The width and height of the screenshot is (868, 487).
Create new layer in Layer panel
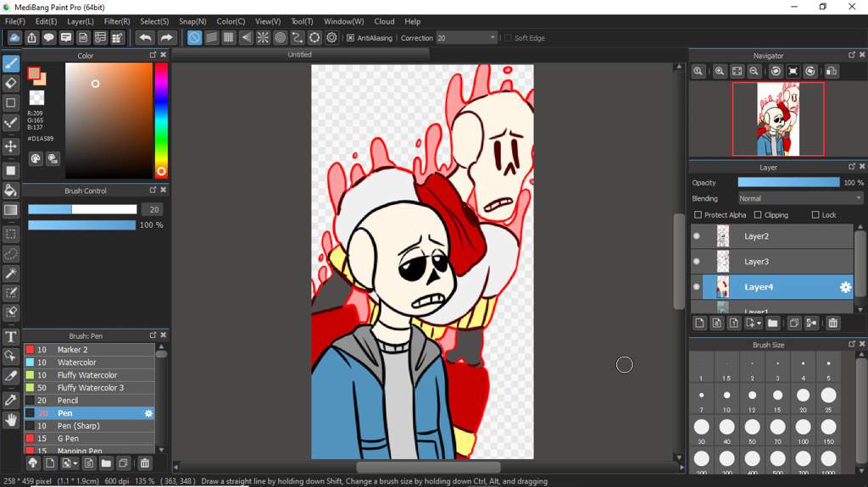(x=699, y=324)
